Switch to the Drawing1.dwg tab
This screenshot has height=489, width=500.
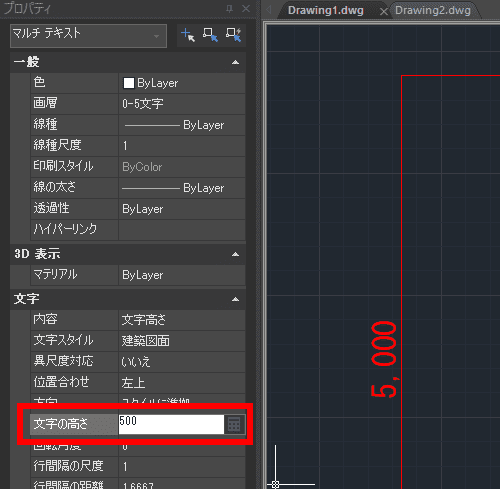(x=326, y=10)
